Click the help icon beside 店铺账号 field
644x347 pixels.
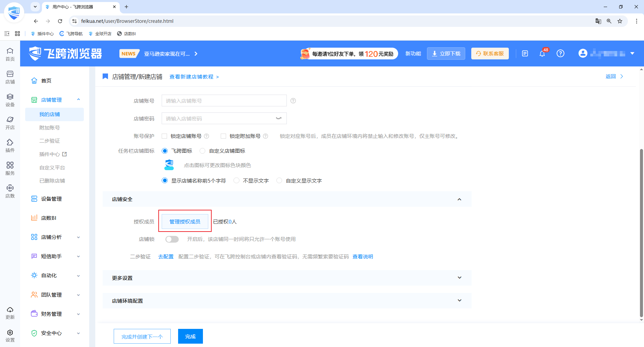(x=293, y=101)
